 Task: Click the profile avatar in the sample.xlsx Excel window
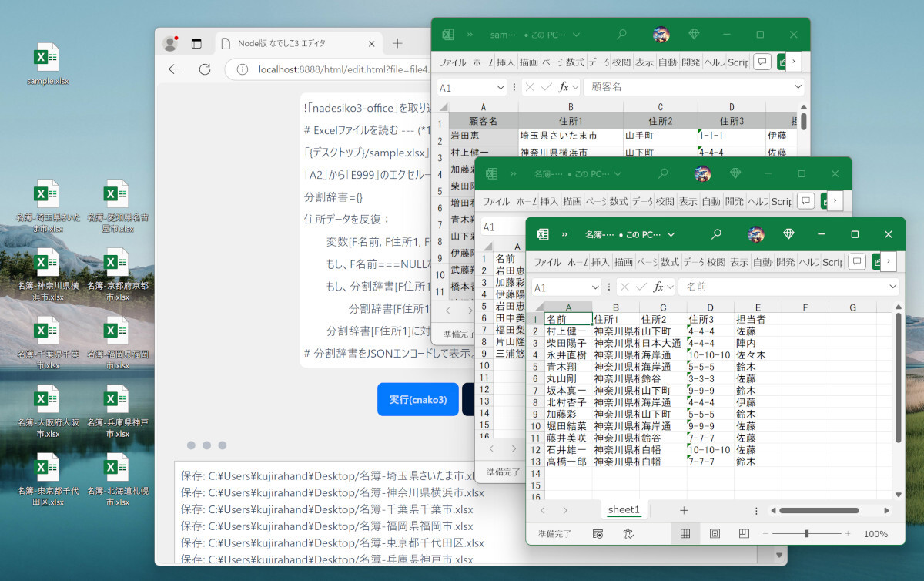click(x=661, y=35)
